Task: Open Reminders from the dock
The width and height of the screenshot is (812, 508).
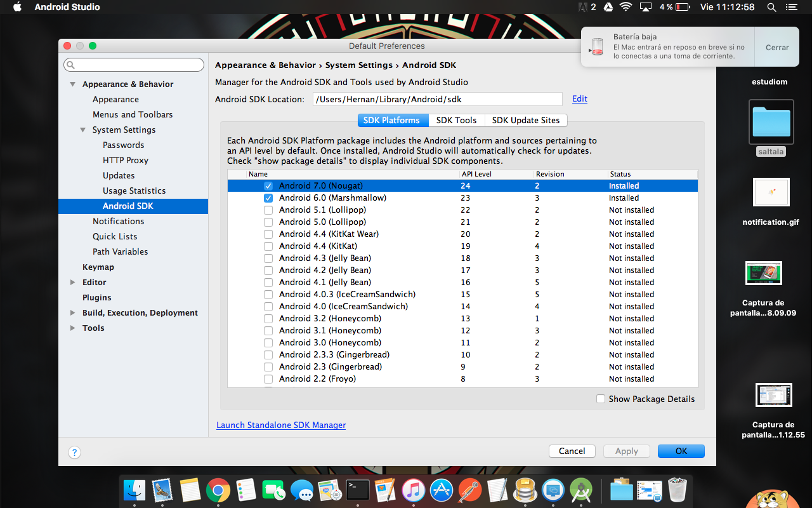Action: [246, 490]
